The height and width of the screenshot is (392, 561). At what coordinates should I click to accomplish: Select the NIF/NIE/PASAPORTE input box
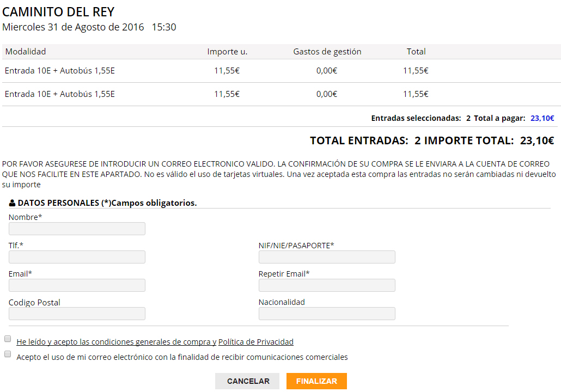327,257
